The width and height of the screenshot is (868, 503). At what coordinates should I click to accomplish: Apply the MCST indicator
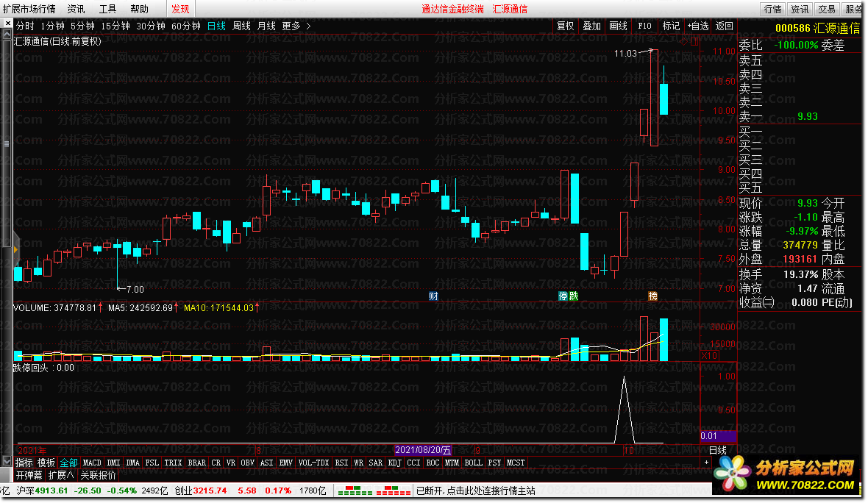(x=516, y=463)
